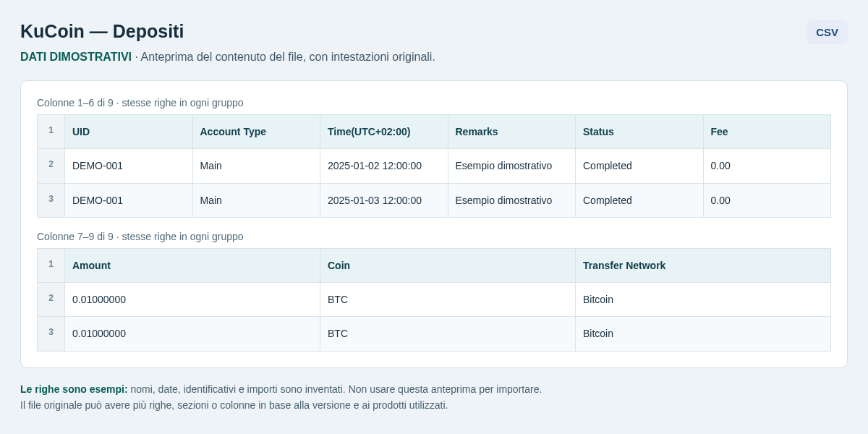Select the UID column header
Image resolution: width=868 pixels, height=434 pixels.
[129, 132]
